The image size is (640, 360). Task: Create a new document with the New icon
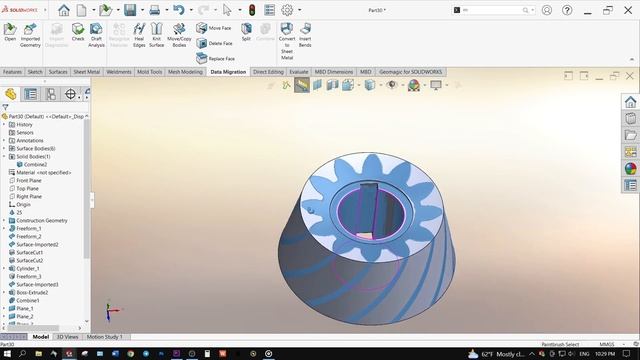[x=82, y=10]
